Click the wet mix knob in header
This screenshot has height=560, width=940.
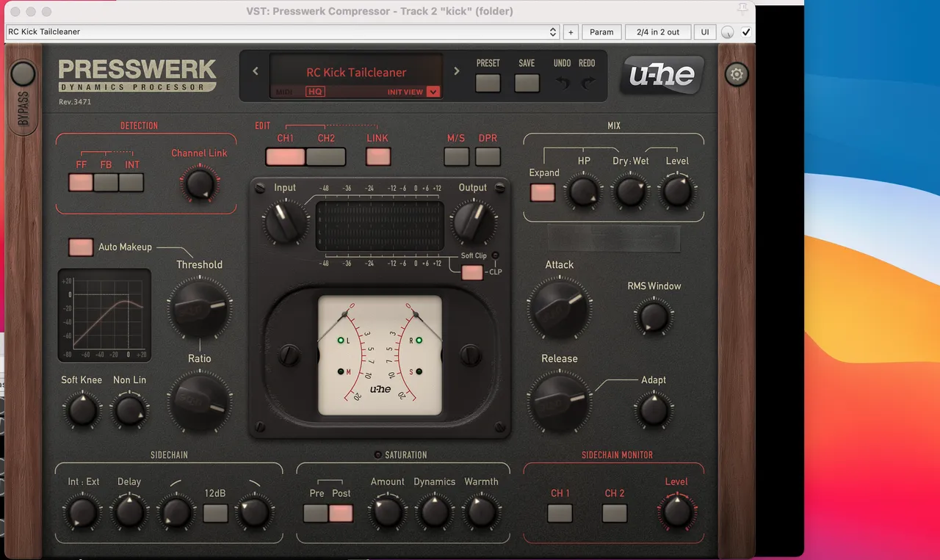click(728, 32)
